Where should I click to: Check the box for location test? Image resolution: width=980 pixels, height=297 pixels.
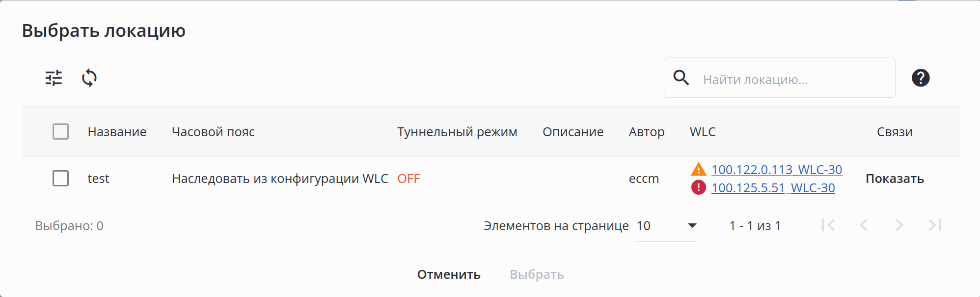pos(61,178)
